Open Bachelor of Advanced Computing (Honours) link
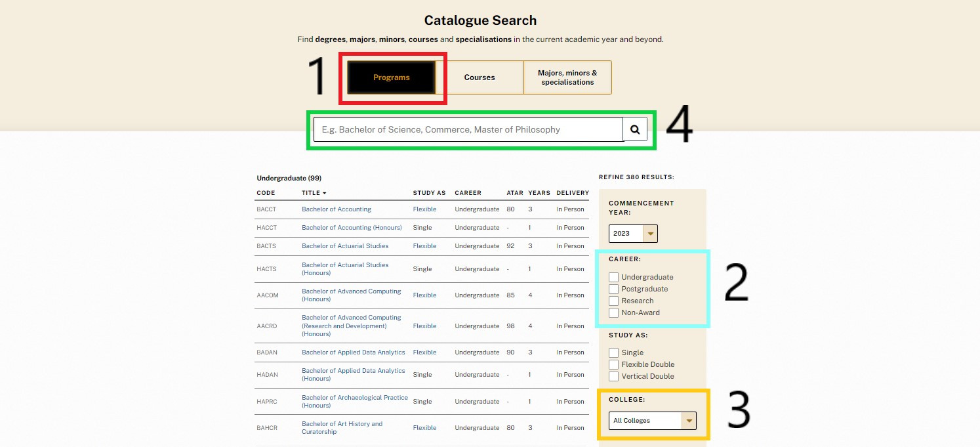 pos(352,295)
